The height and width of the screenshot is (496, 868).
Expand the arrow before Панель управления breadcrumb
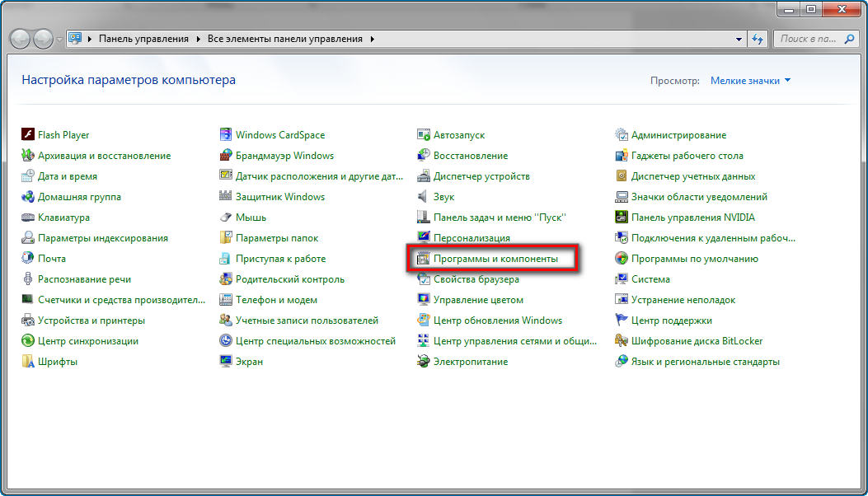(90, 40)
